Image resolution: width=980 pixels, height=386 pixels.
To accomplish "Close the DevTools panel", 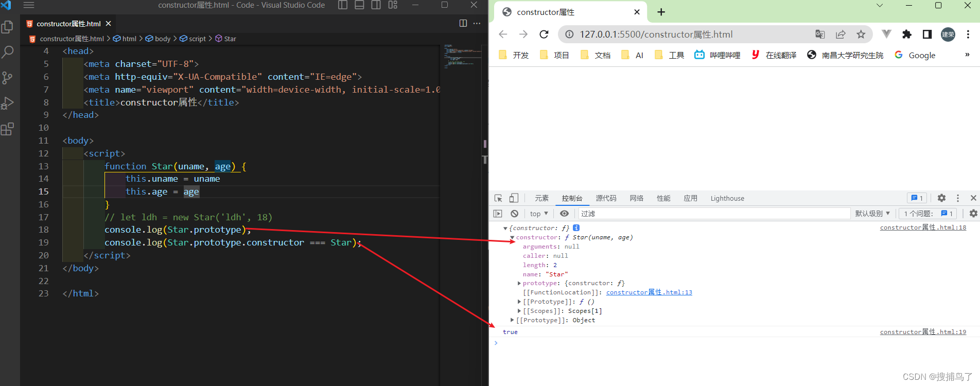I will 973,198.
